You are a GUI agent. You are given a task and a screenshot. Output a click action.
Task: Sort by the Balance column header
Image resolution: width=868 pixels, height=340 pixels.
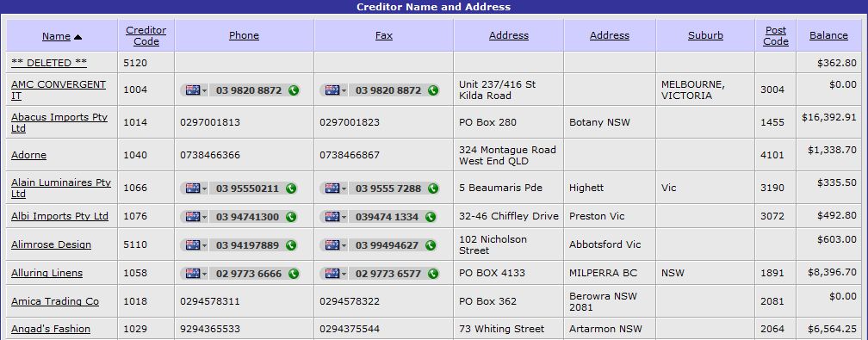pos(828,35)
